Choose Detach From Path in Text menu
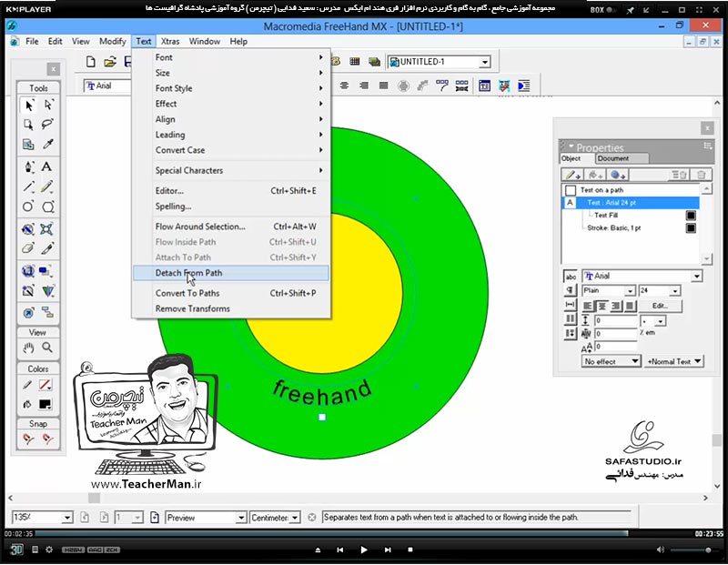The image size is (728, 565). coord(231,273)
